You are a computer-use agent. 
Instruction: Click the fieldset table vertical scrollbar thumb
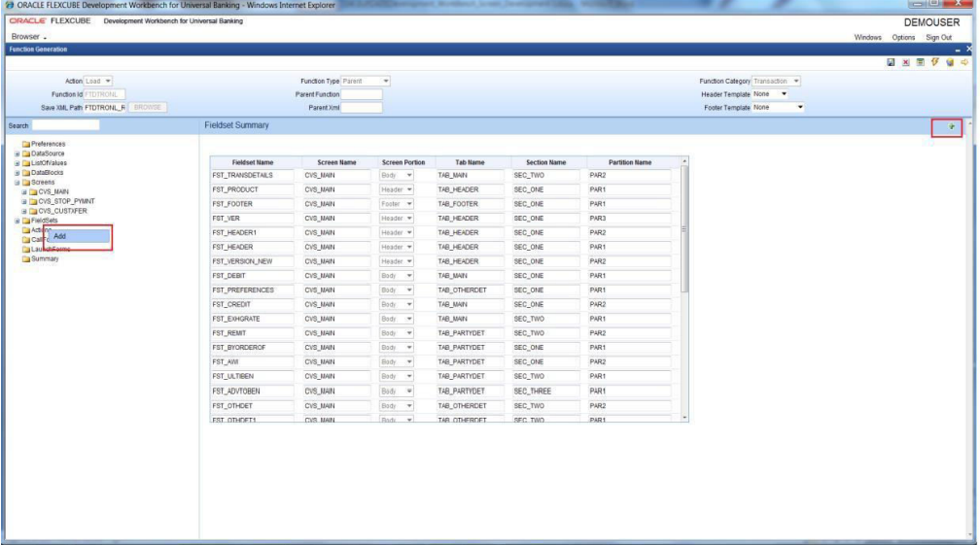(684, 229)
